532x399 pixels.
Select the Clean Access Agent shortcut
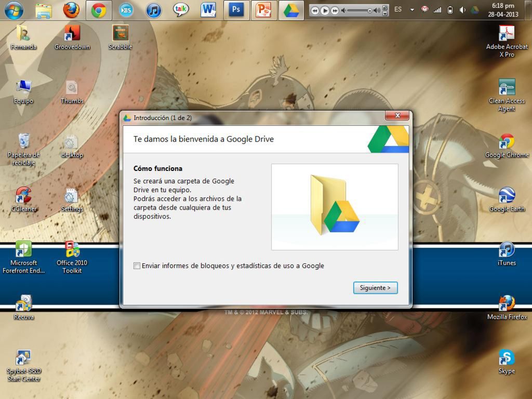click(507, 96)
